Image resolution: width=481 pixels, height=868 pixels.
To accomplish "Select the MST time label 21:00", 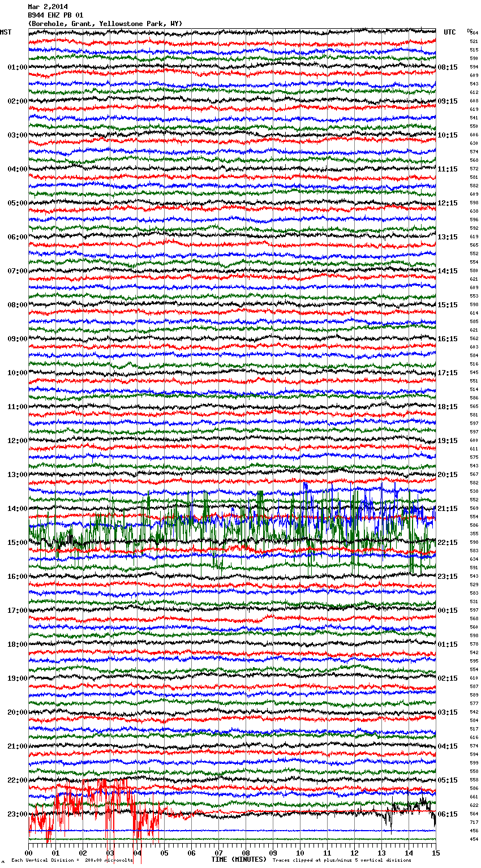I will pos(18,746).
